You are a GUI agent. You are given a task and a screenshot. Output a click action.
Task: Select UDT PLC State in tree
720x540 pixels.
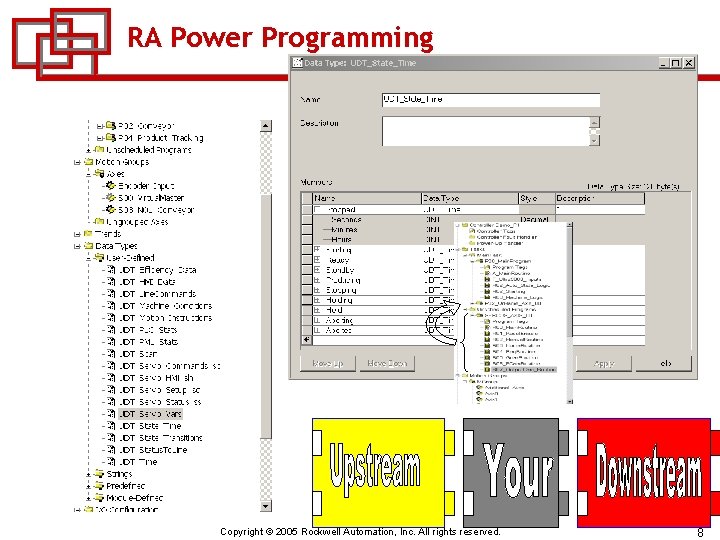tap(148, 330)
